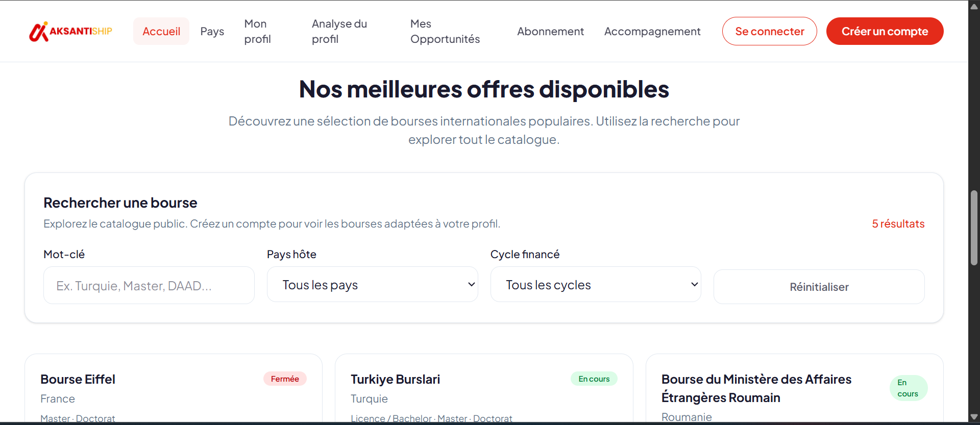
Task: Open Mon profil in navigation
Action: (257, 31)
